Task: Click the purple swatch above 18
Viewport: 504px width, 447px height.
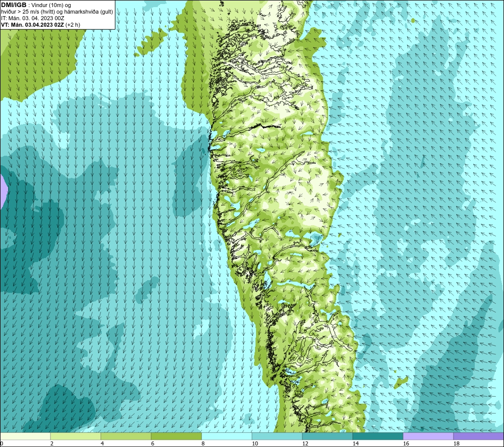Action: point(478,436)
